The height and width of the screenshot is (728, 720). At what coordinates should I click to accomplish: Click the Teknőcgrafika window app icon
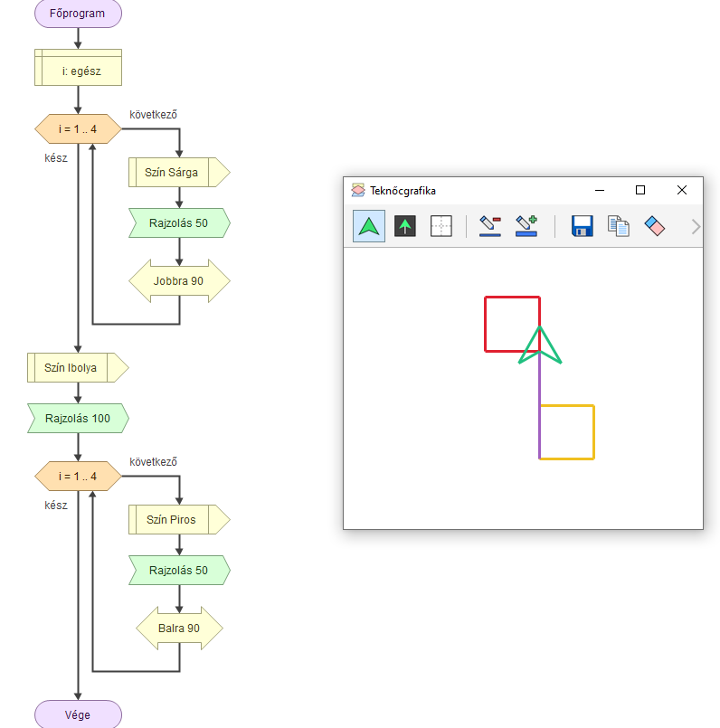pyautogui.click(x=358, y=191)
